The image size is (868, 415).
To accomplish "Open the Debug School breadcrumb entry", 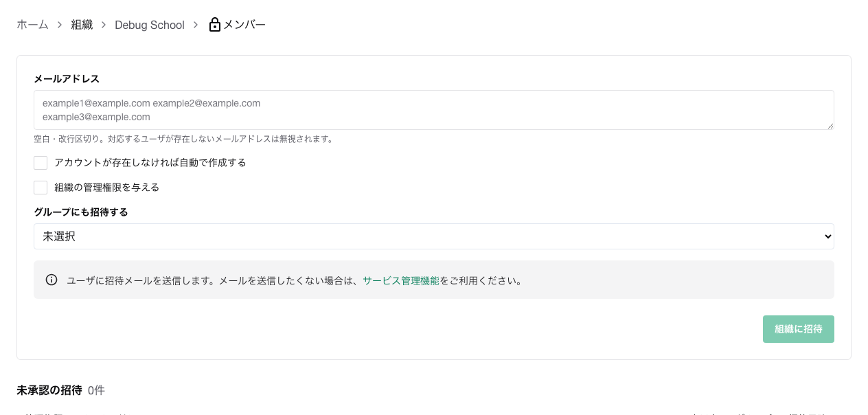I will tap(149, 24).
